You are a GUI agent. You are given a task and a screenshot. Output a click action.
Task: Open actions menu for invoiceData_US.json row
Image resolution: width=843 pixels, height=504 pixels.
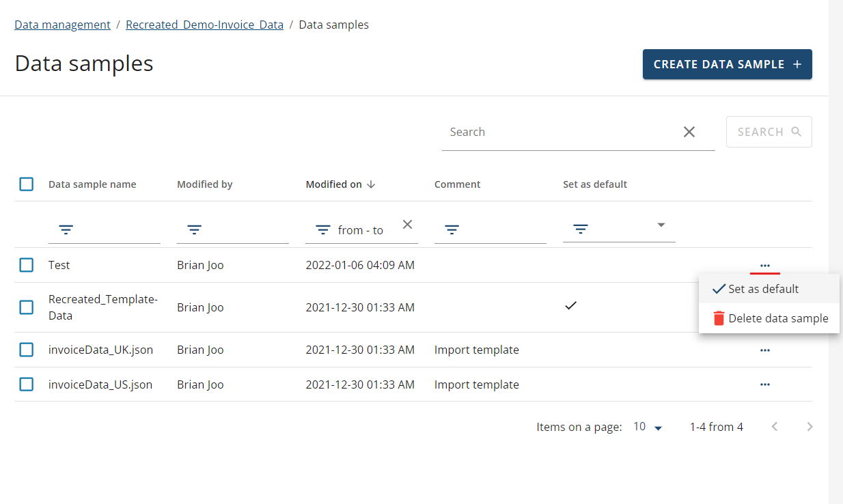764,384
